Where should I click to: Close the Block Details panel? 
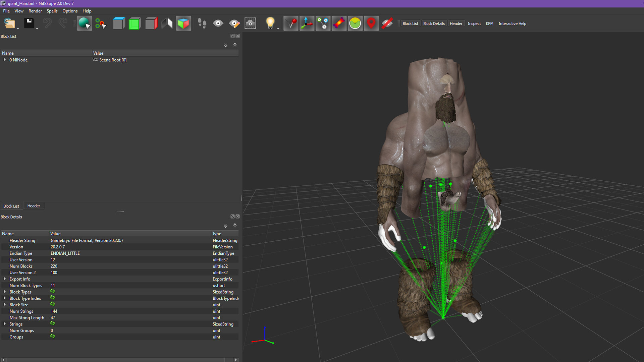(x=237, y=217)
